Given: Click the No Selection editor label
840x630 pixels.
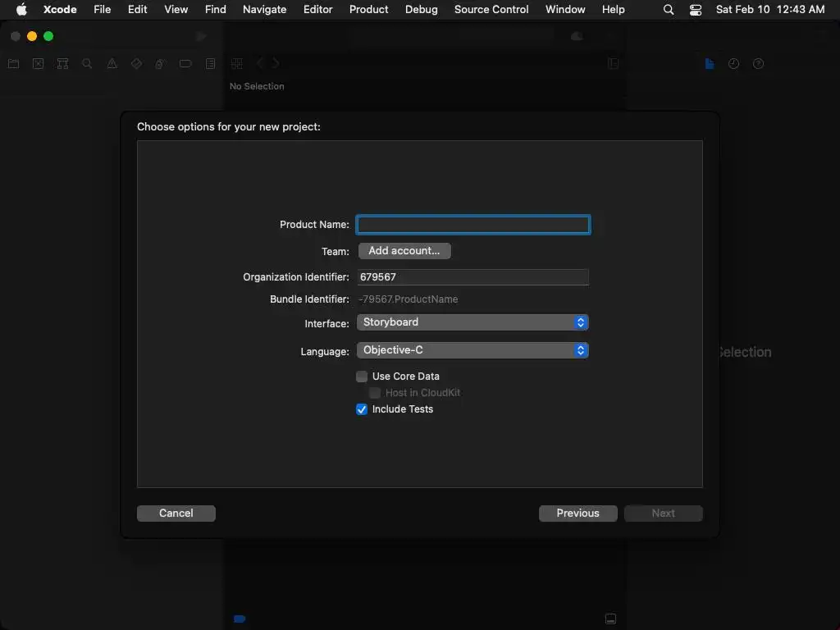Looking at the screenshot, I should tap(257, 86).
